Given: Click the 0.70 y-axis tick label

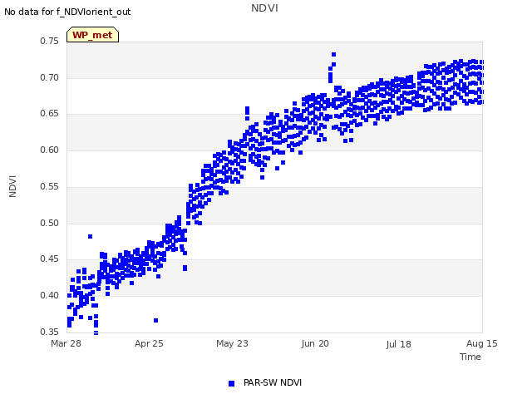Looking at the screenshot, I should [50, 77].
